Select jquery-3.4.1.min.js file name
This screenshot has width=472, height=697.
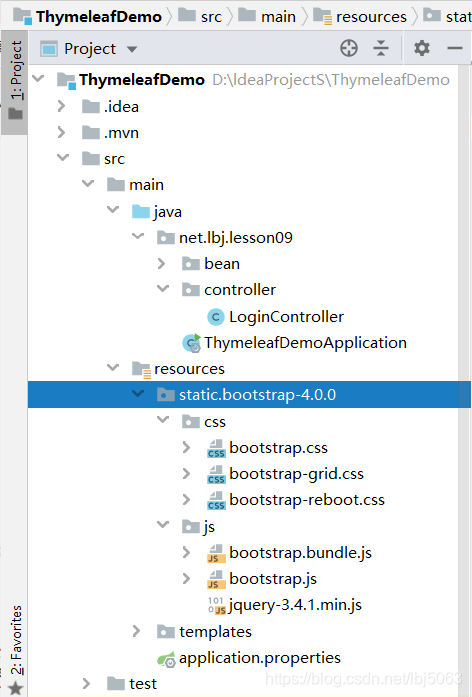pyautogui.click(x=295, y=605)
